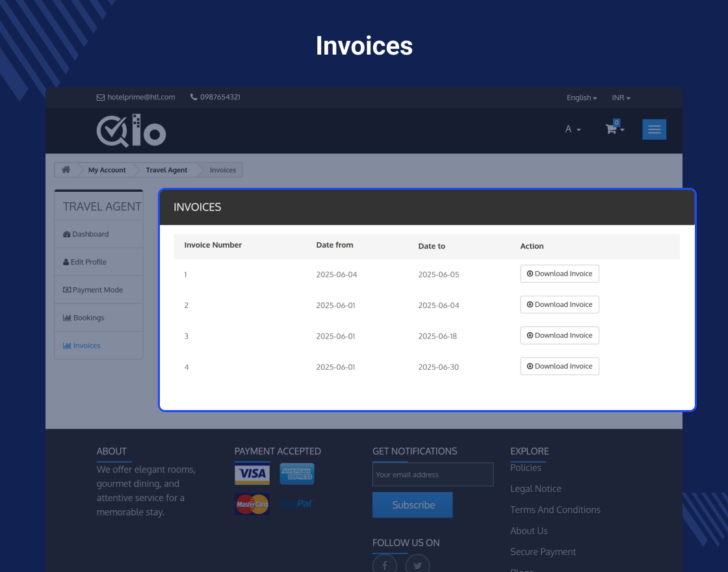This screenshot has width=728, height=572.
Task: Click the Date to column header
Action: (x=432, y=246)
